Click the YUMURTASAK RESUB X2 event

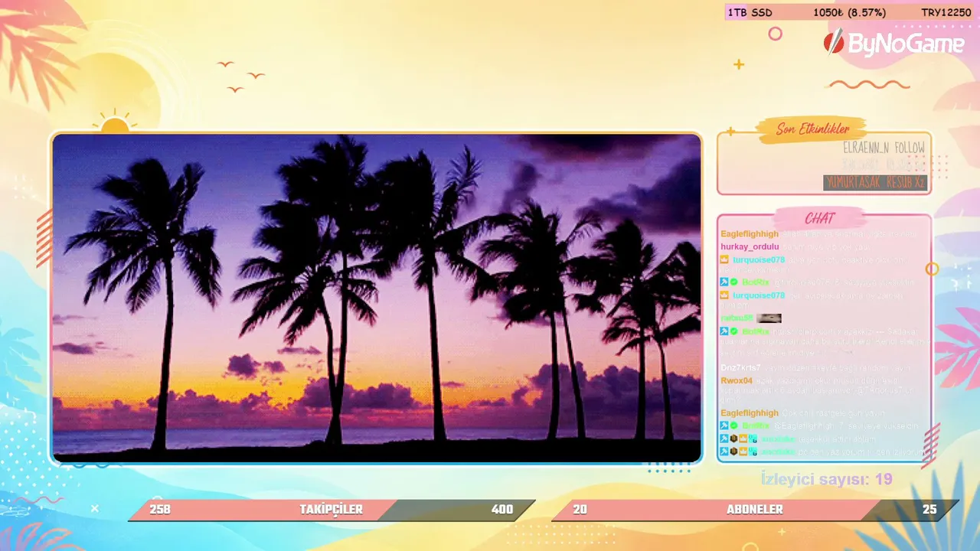[x=875, y=183]
